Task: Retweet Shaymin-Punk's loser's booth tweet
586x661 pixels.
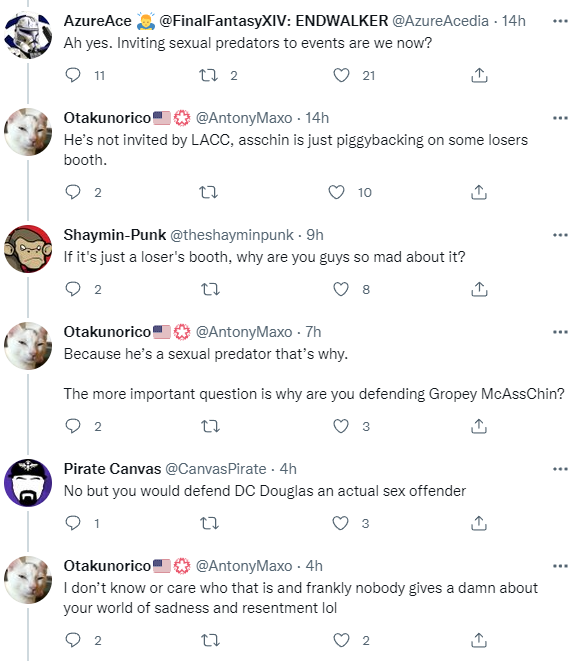Action: pos(210,290)
